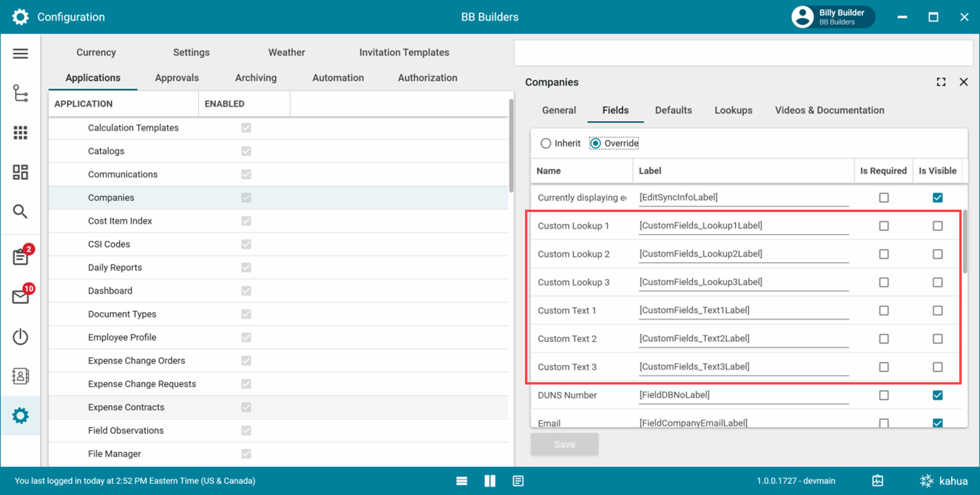Switch to the Lookups tab
The image size is (980, 495).
click(x=733, y=110)
